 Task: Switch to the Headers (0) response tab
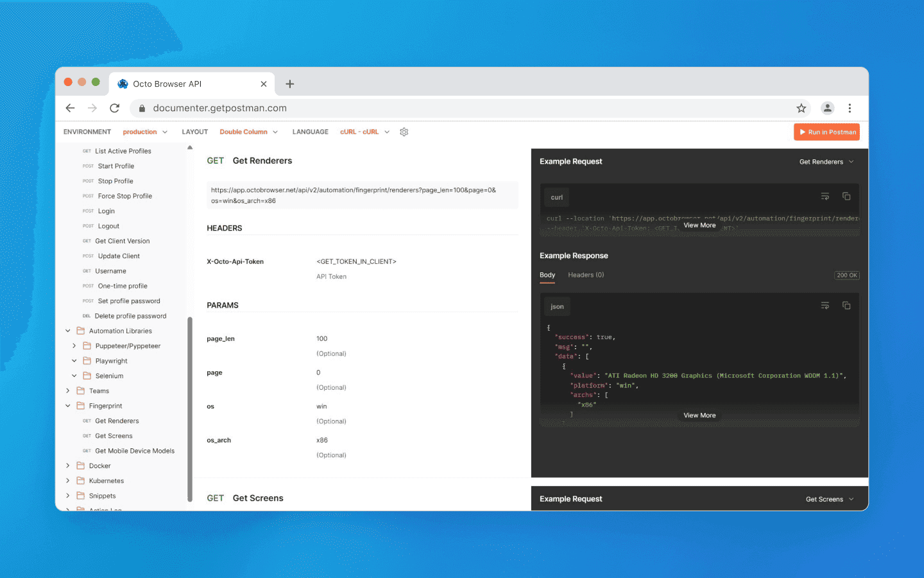[586, 275]
